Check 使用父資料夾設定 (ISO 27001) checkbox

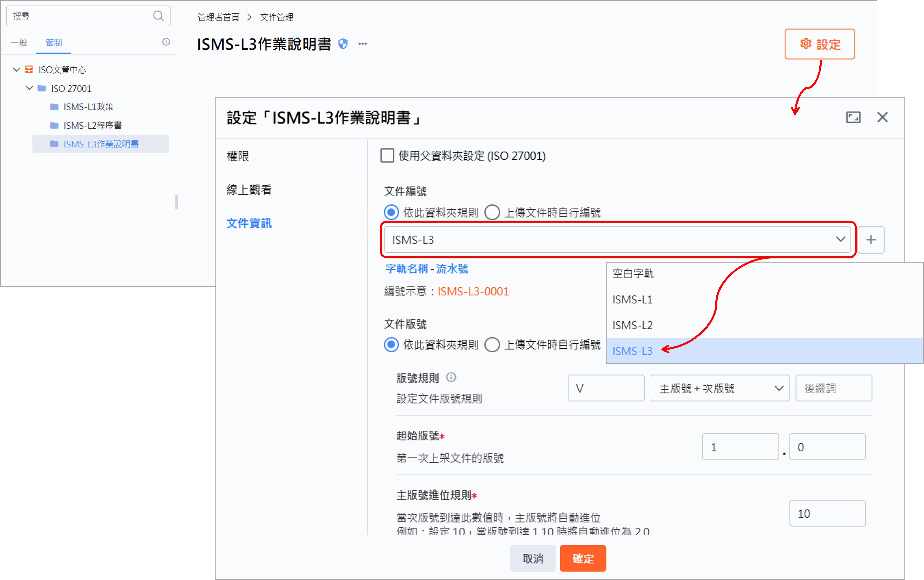click(x=387, y=156)
